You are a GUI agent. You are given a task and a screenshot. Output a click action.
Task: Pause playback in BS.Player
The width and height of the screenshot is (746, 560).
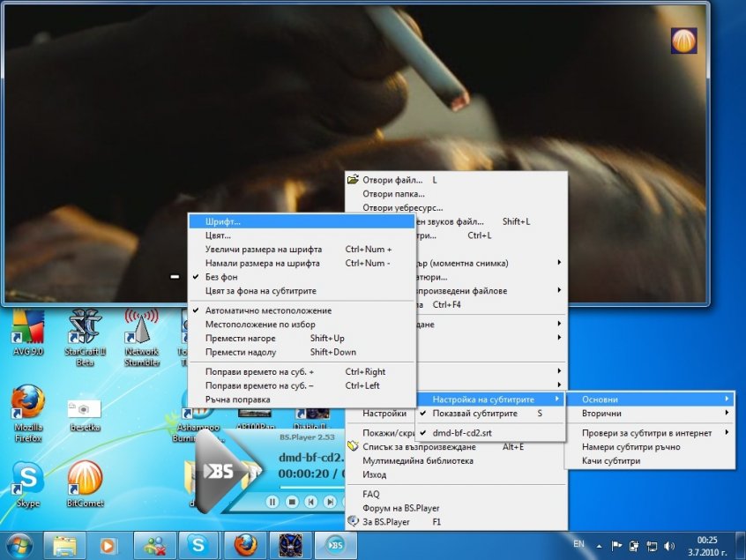click(272, 502)
